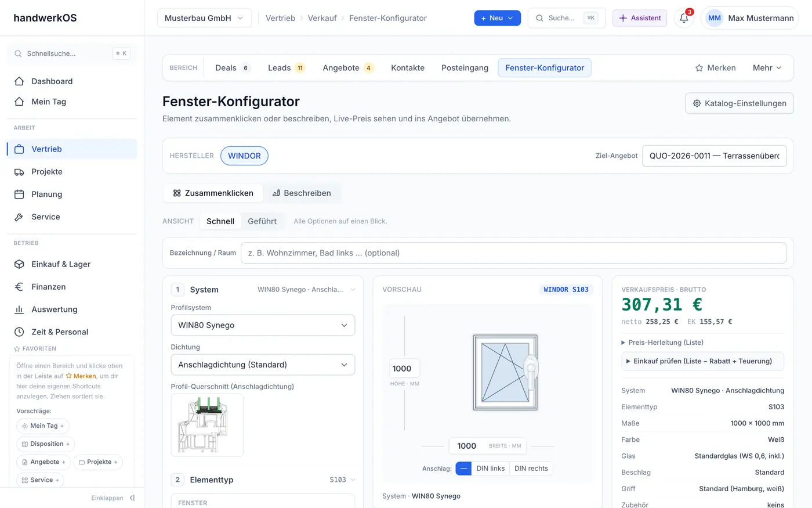The height and width of the screenshot is (508, 812).
Task: Click the Dashboard home icon in sidebar
Action: pos(19,81)
